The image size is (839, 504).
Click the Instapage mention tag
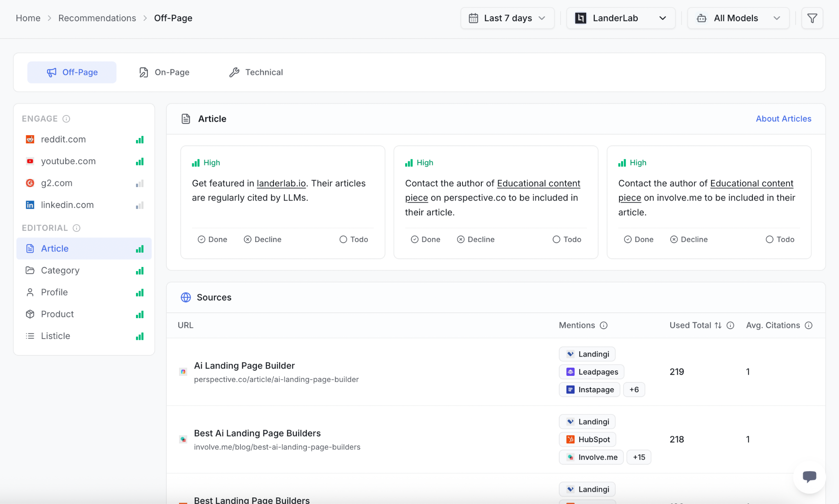(x=590, y=390)
